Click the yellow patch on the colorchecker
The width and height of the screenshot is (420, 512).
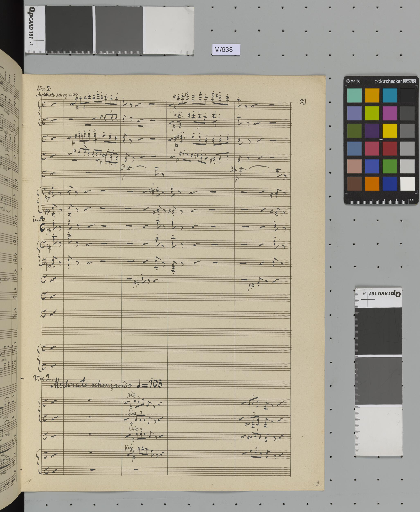point(390,131)
